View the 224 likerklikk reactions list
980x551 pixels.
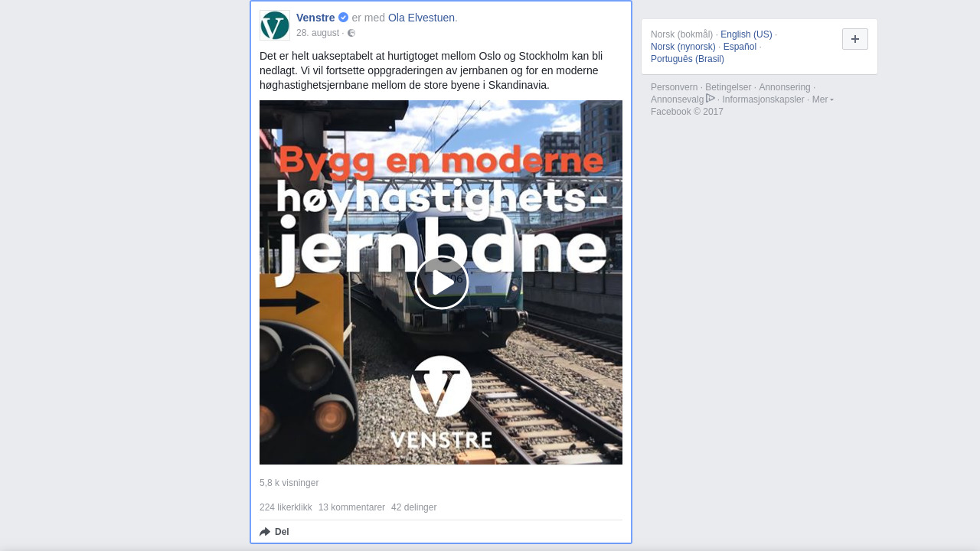(x=286, y=507)
